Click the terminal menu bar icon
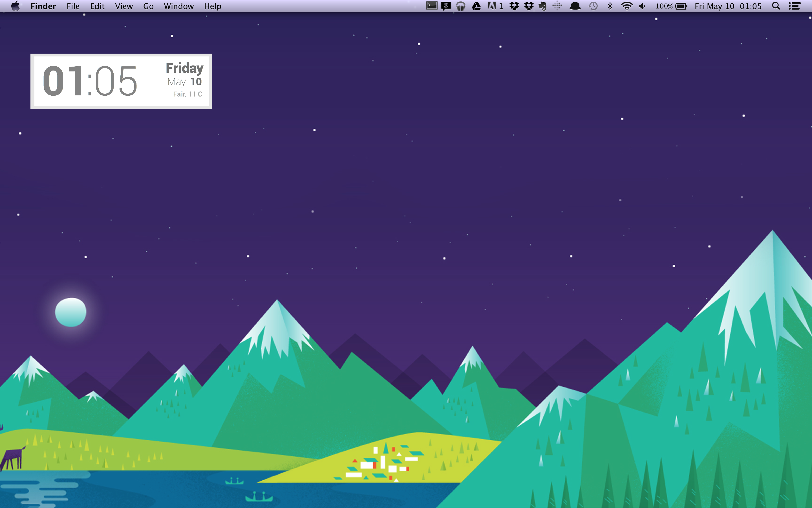The image size is (812, 508). click(432, 6)
